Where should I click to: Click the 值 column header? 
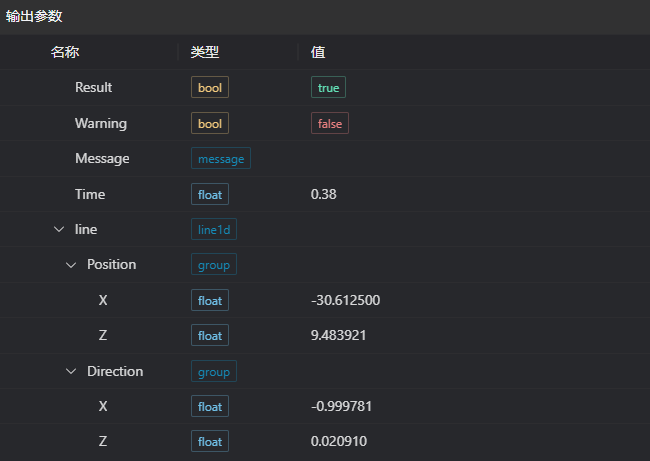pyautogui.click(x=318, y=52)
